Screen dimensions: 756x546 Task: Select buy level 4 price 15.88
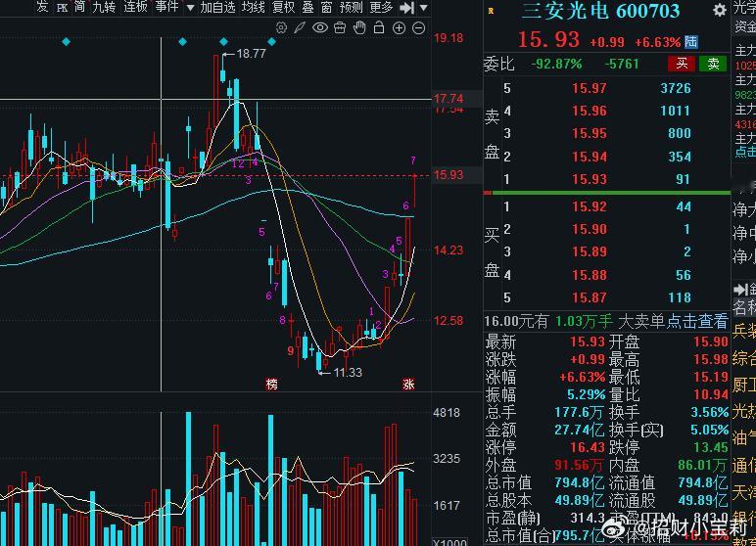pos(590,275)
